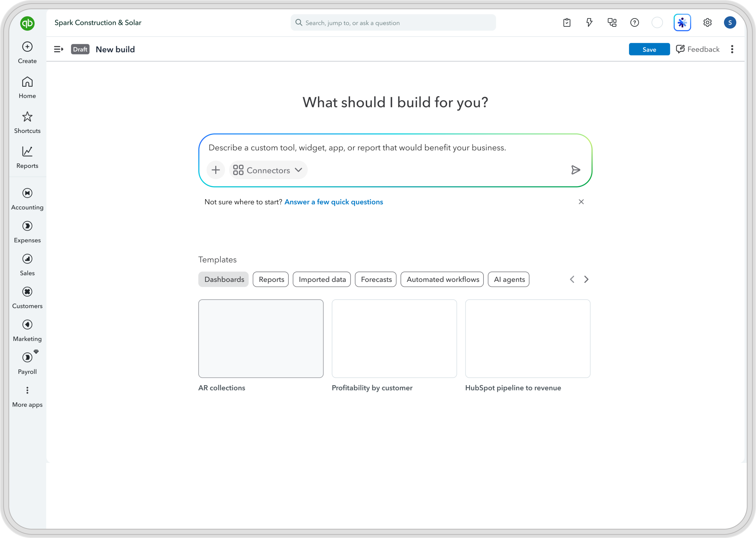This screenshot has height=538, width=756.
Task: Go to Home in the sidebar
Action: pyautogui.click(x=27, y=87)
